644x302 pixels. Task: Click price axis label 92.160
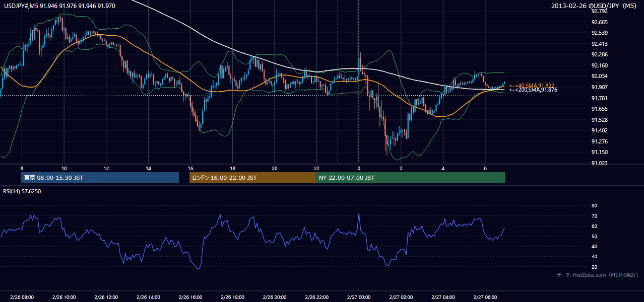[x=600, y=65]
